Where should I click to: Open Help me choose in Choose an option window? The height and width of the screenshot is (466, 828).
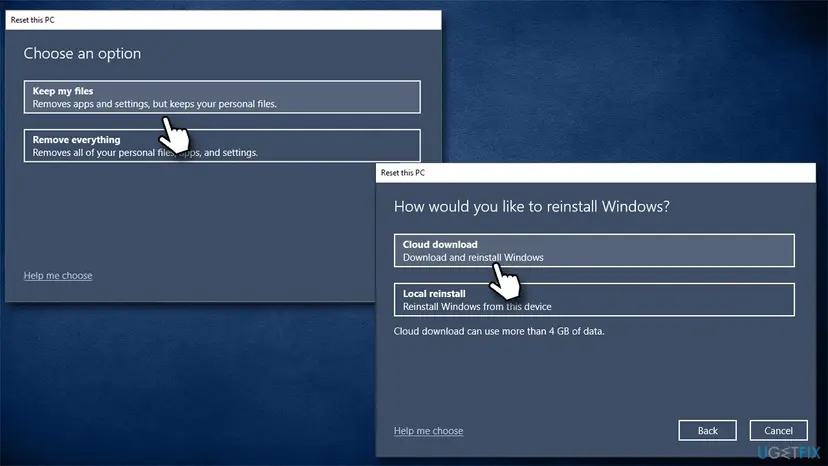pyautogui.click(x=58, y=275)
